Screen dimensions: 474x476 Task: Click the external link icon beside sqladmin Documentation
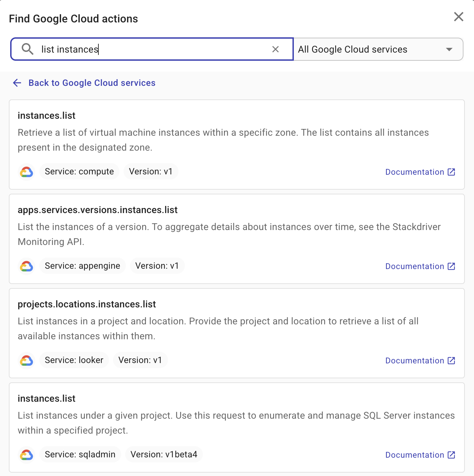tap(451, 455)
